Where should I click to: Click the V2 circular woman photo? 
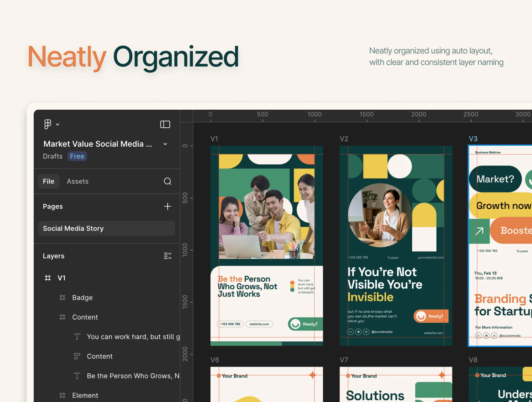[x=380, y=215]
